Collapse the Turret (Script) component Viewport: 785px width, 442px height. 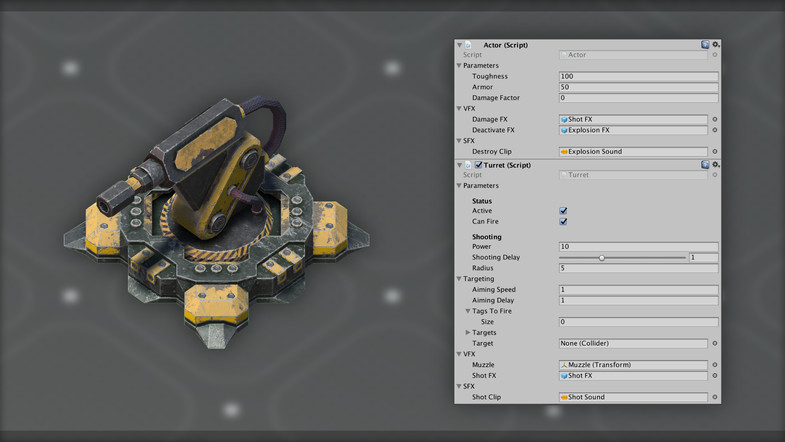(x=459, y=165)
